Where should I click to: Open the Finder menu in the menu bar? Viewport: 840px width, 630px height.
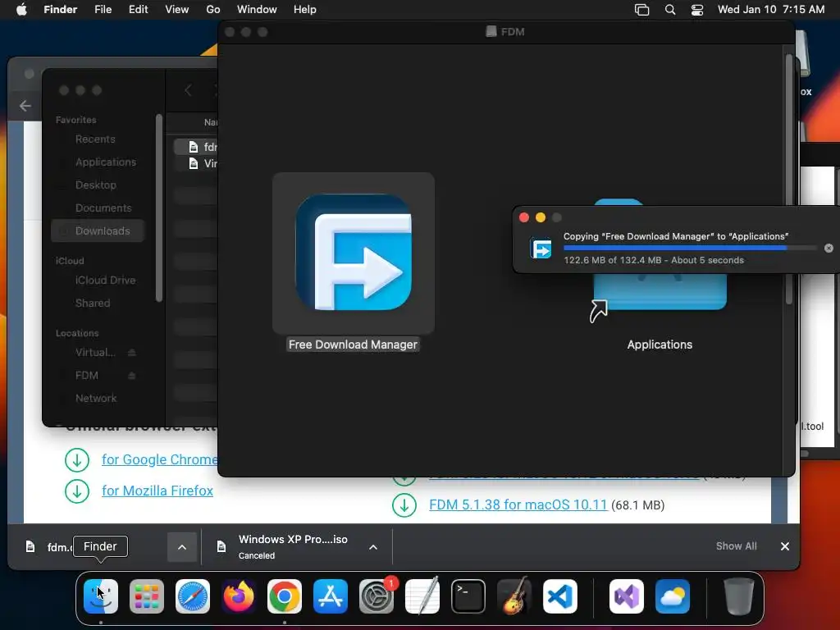(x=61, y=10)
